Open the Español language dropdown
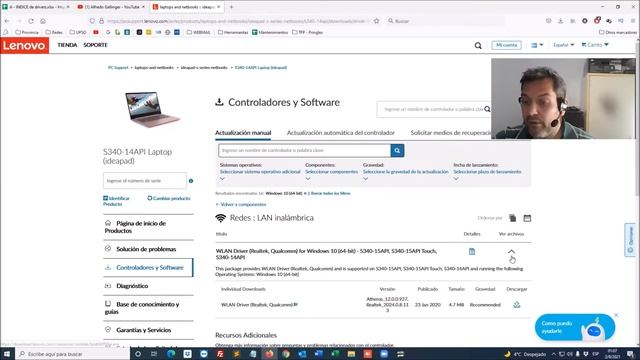The image size is (640, 360). click(x=563, y=45)
